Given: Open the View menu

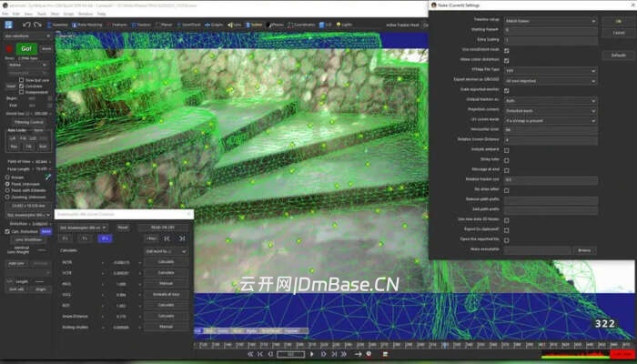Looking at the screenshot, I should tap(28, 14).
